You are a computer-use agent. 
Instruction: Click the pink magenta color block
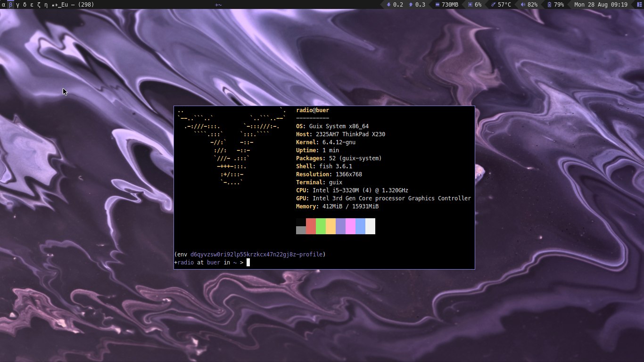[x=350, y=226]
